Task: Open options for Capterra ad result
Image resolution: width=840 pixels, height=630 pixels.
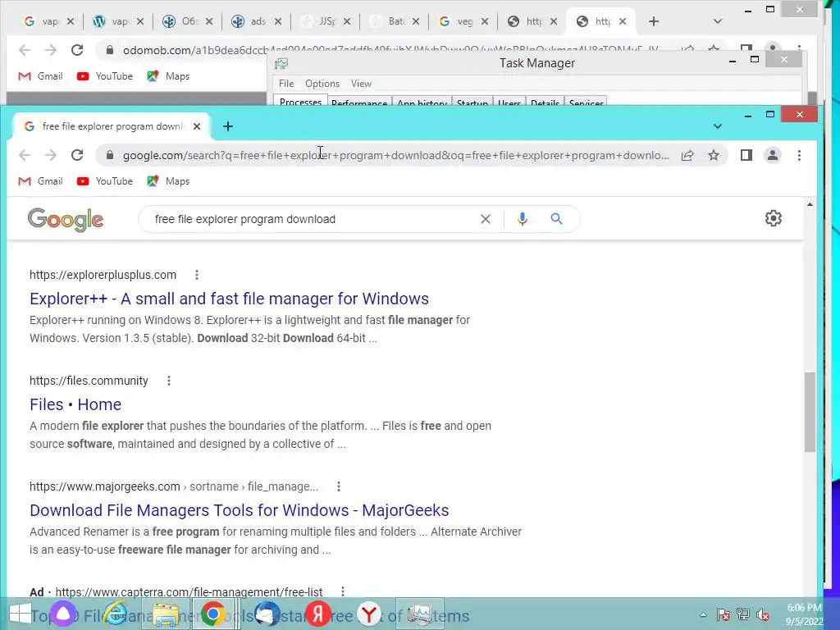Action: (343, 592)
